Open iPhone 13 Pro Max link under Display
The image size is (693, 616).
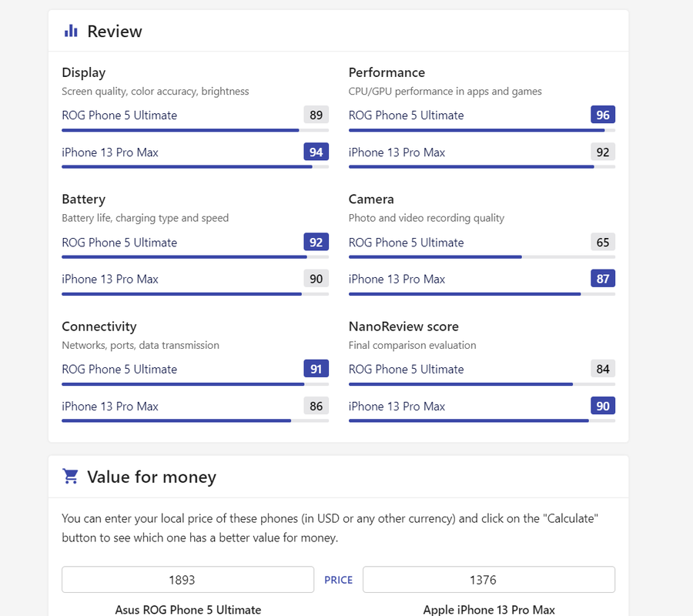110,152
